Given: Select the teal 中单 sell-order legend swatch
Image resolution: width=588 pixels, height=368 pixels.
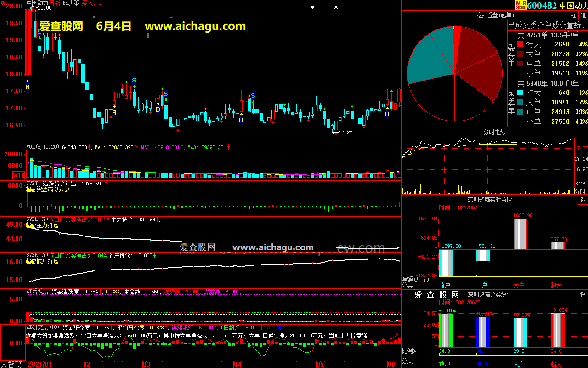Looking at the screenshot, I should point(520,112).
